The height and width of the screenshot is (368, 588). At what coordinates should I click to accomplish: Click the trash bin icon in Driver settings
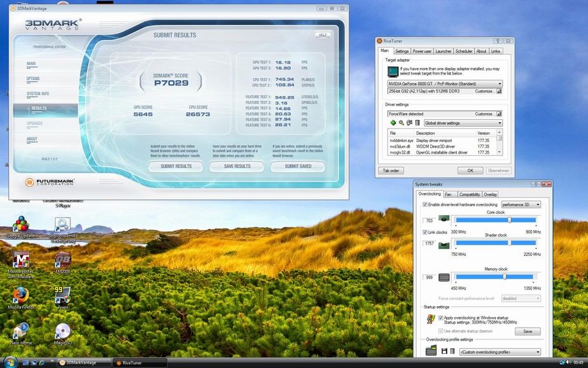click(x=417, y=123)
